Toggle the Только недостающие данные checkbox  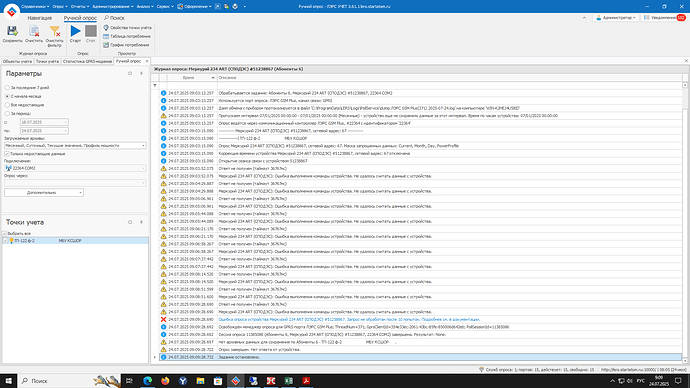[7, 154]
